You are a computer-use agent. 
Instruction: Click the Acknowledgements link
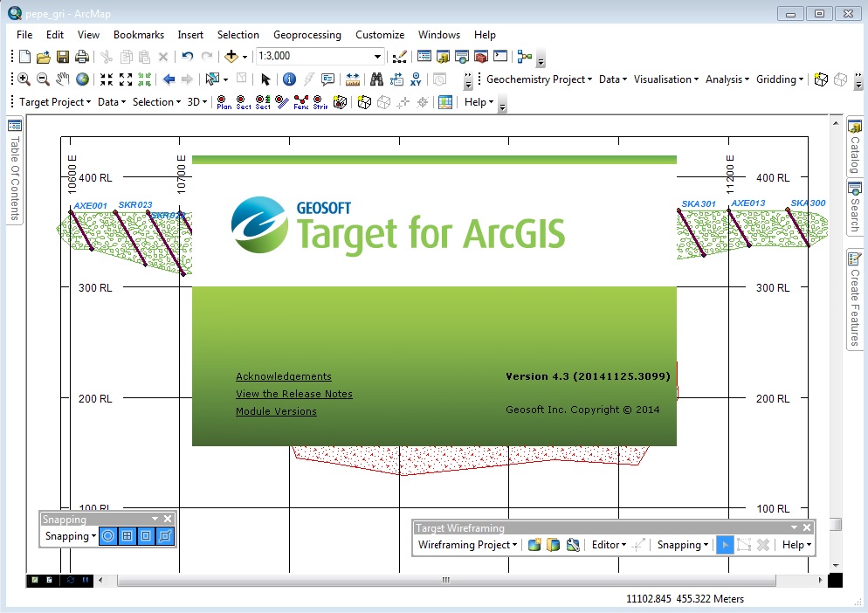pos(284,376)
